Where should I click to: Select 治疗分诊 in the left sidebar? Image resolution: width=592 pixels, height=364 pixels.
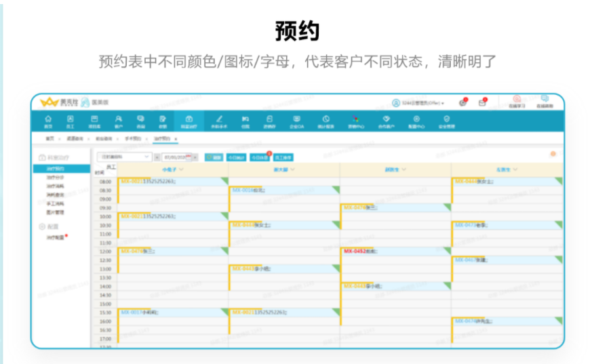55,178
